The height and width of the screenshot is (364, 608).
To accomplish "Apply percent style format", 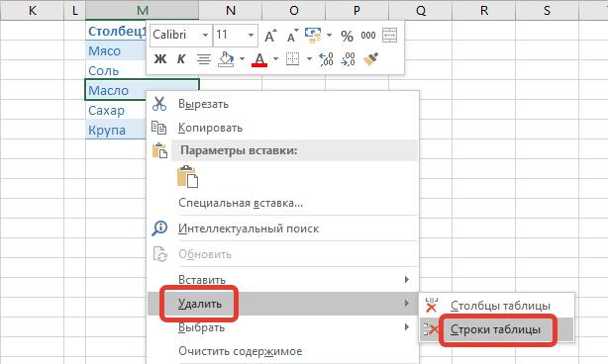I will [x=347, y=36].
